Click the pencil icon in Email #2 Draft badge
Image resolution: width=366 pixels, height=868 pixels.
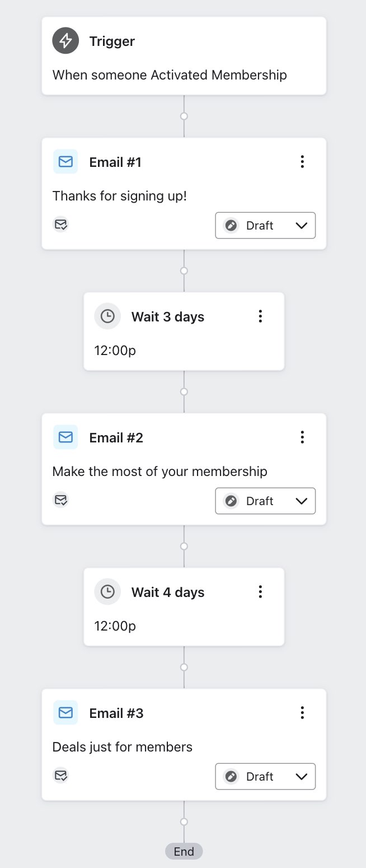click(231, 501)
